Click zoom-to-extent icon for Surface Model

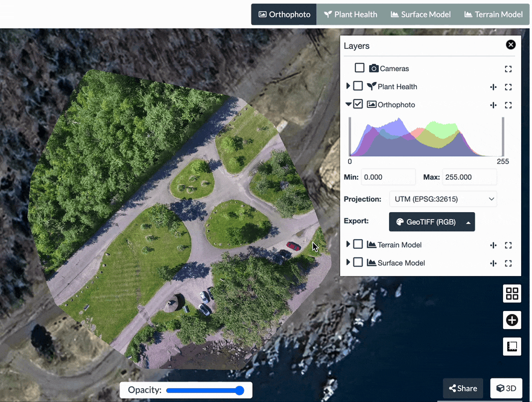508,263
